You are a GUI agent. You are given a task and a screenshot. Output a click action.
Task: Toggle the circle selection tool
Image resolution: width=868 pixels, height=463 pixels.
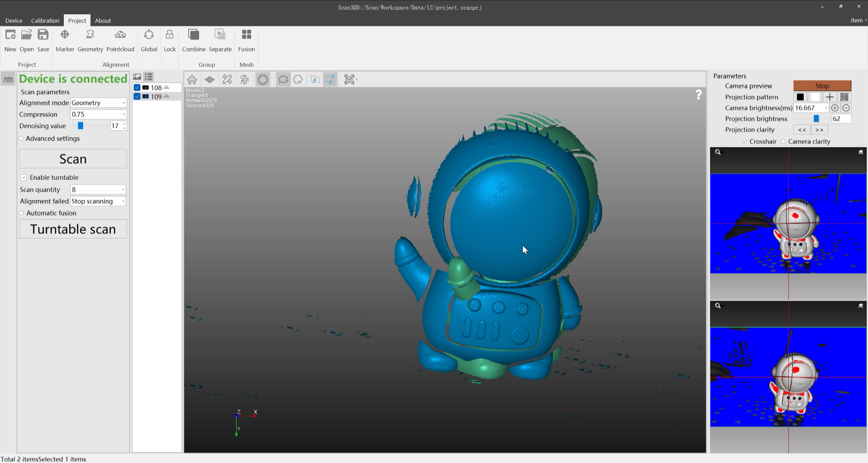[x=263, y=80]
